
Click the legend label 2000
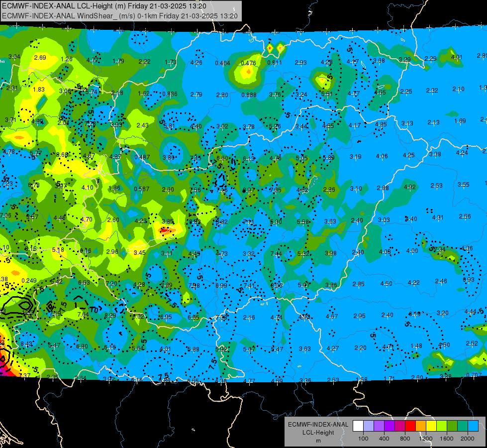click(x=468, y=439)
